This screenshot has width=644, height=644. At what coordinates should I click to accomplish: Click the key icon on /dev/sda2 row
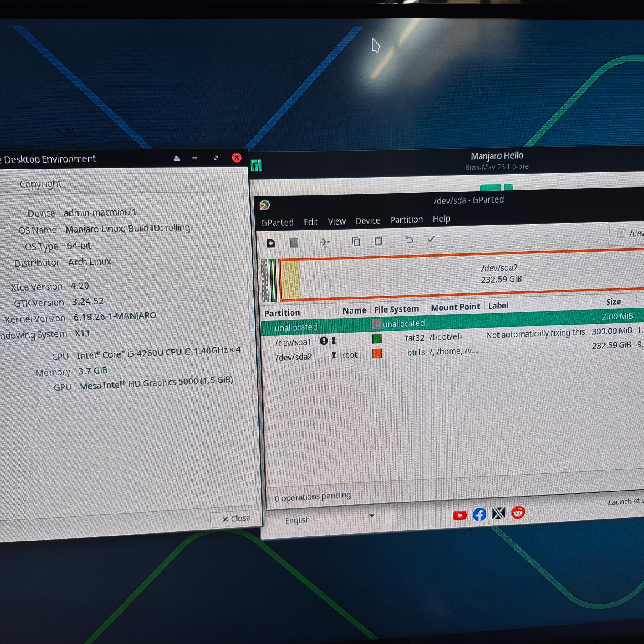click(333, 355)
